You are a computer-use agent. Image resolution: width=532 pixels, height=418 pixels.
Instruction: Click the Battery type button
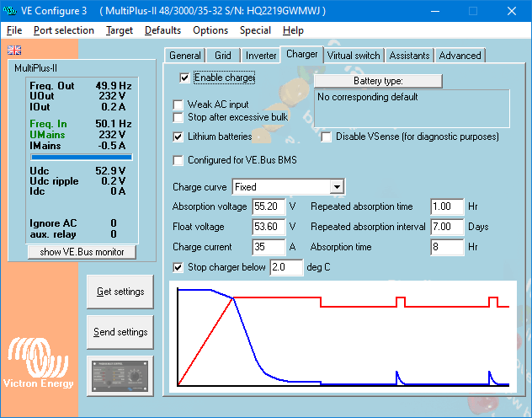pyautogui.click(x=378, y=81)
